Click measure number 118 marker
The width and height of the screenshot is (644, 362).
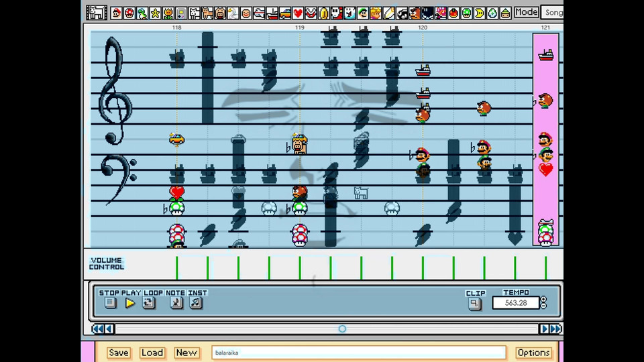tap(176, 27)
